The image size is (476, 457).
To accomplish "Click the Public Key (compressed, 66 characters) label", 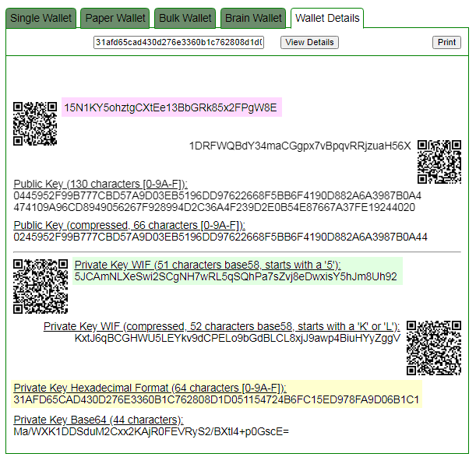I will coord(129,225).
